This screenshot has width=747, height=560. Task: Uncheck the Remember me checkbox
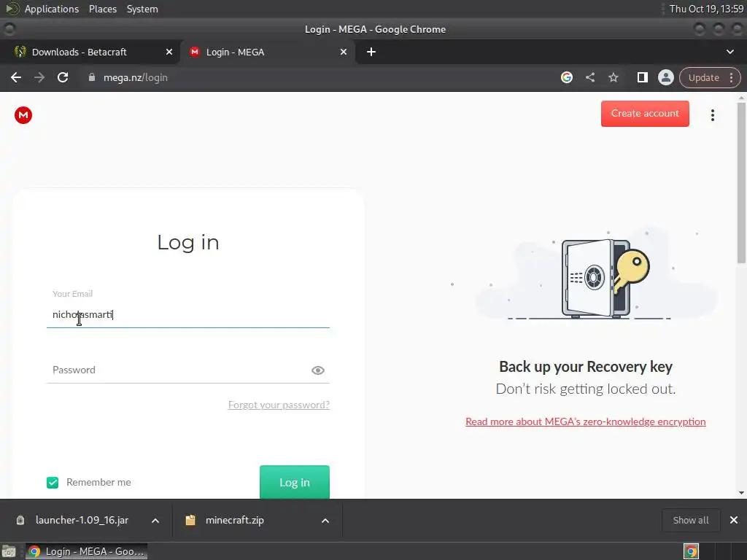pos(53,483)
